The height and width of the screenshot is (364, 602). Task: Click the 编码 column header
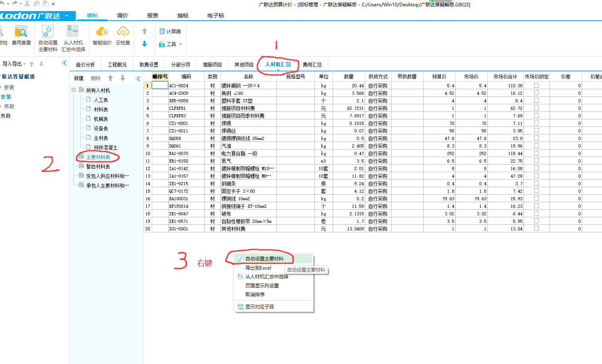click(x=186, y=77)
